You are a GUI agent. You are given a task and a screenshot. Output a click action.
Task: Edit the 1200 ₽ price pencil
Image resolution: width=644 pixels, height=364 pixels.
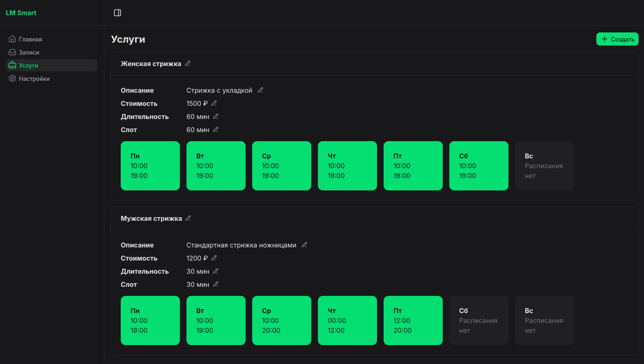[214, 258]
